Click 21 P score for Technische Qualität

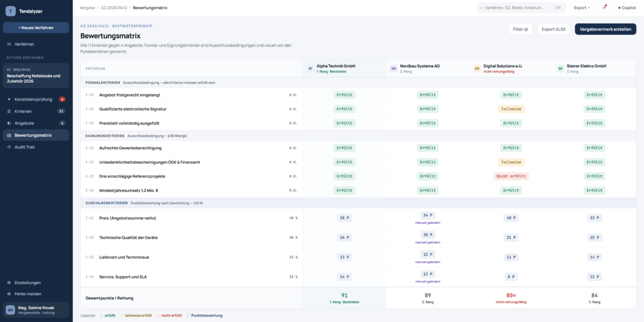pos(511,237)
